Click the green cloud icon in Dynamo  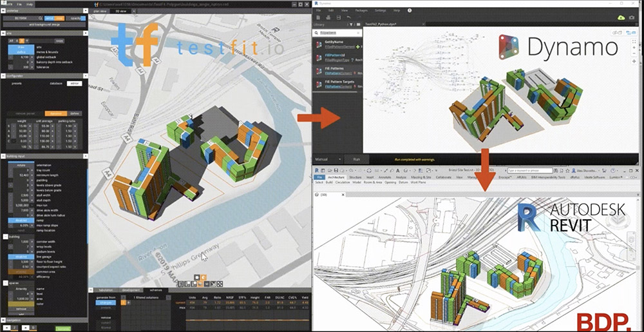[x=621, y=17]
